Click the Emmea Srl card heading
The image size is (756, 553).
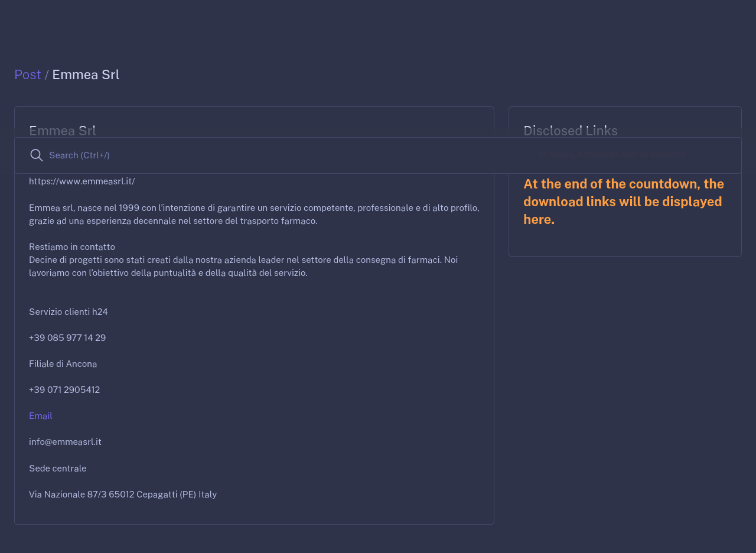click(x=63, y=131)
